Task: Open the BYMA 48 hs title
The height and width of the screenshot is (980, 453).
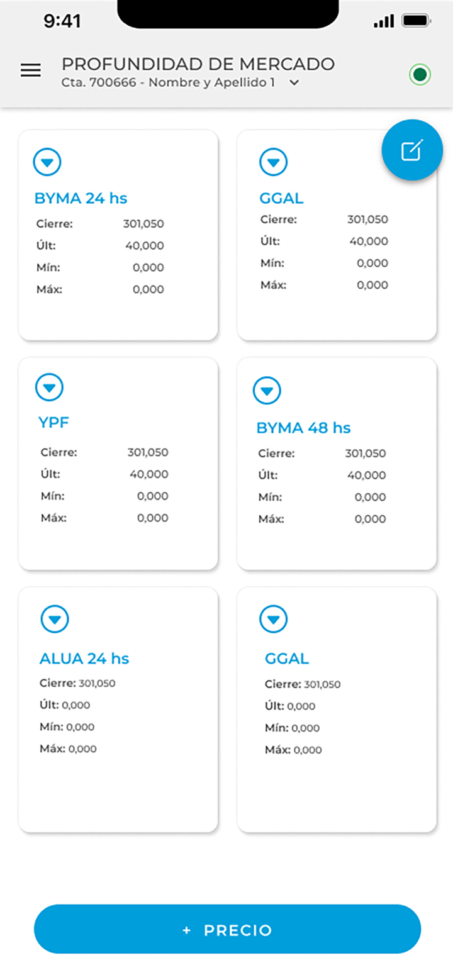Action: coord(303,428)
